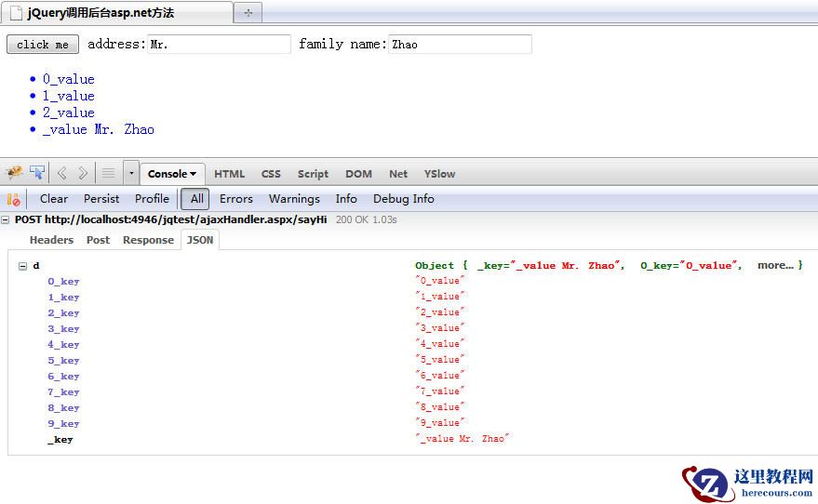Select the 8_key property row
The image size is (818, 504).
pyautogui.click(x=63, y=407)
